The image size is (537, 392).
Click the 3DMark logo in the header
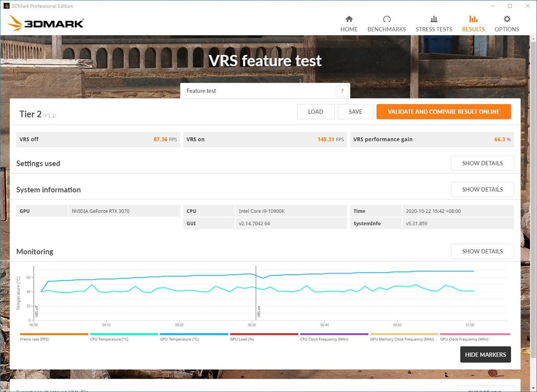tap(46, 22)
